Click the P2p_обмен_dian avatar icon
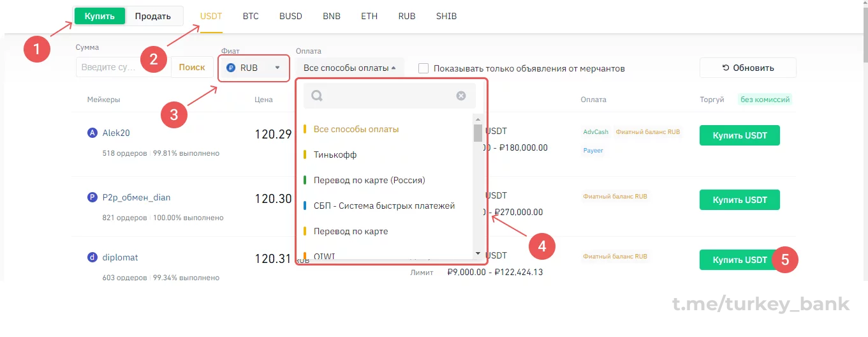This screenshot has height=337, width=868. click(92, 197)
